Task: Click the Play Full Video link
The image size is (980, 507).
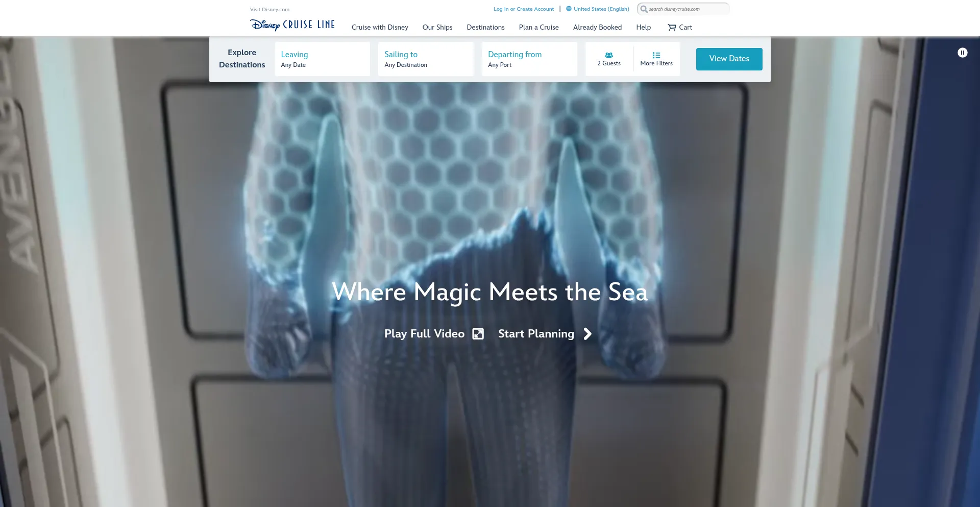Action: (424, 334)
